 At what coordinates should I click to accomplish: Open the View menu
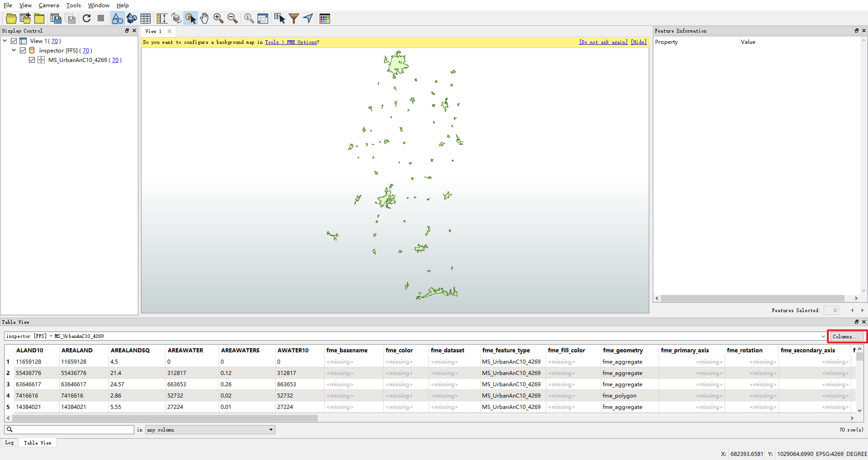[x=25, y=5]
